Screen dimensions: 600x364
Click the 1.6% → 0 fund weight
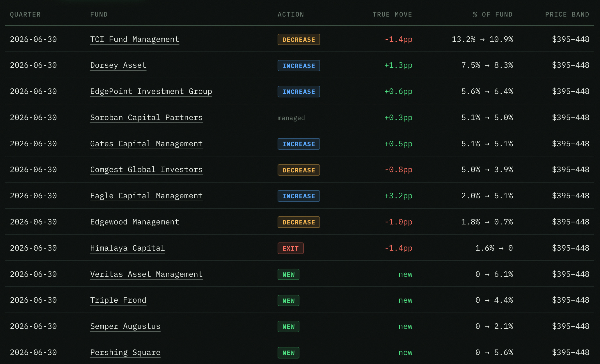coord(494,248)
